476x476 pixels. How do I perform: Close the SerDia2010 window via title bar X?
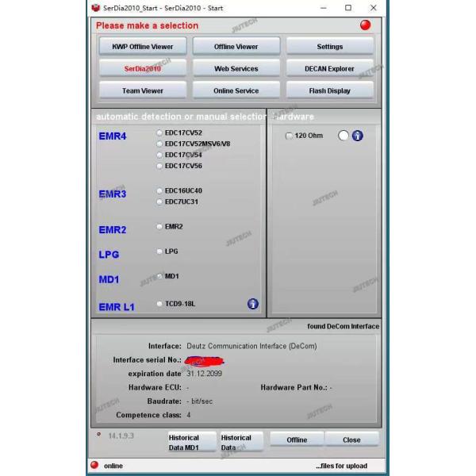[374, 8]
